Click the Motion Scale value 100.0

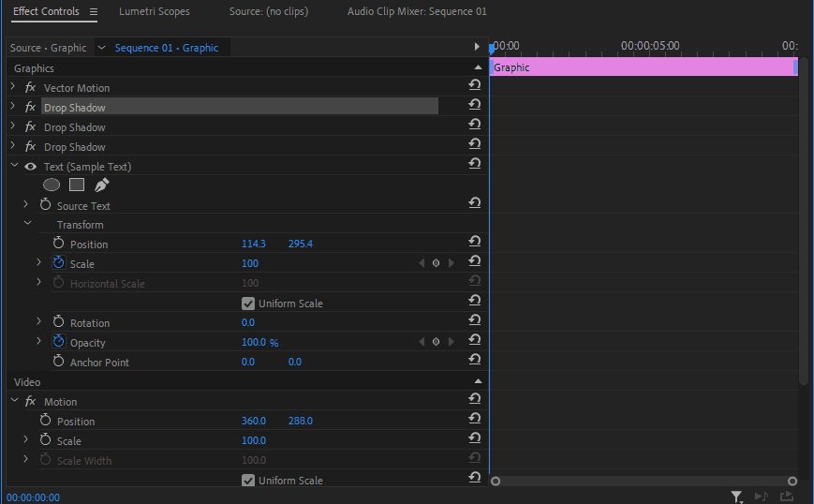(x=253, y=440)
